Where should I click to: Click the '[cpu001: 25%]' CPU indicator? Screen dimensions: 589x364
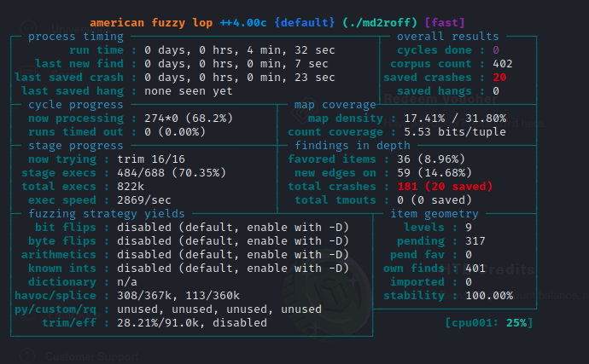pos(489,323)
